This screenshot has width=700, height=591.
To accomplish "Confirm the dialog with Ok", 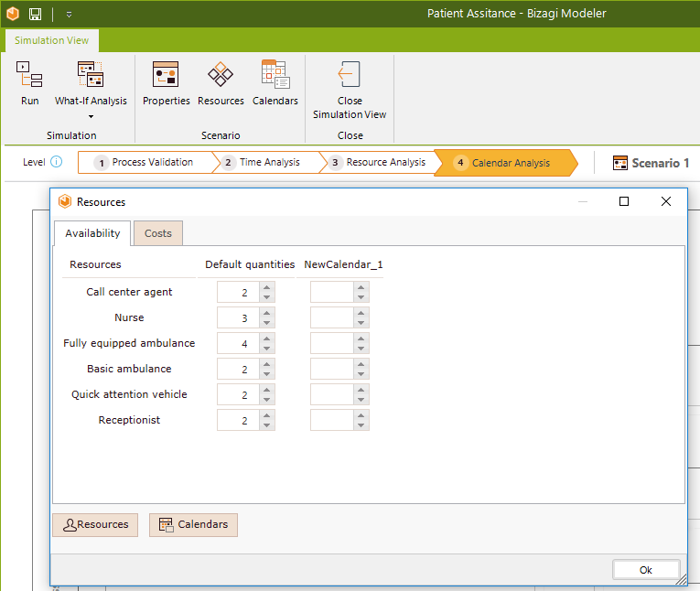I will point(646,570).
